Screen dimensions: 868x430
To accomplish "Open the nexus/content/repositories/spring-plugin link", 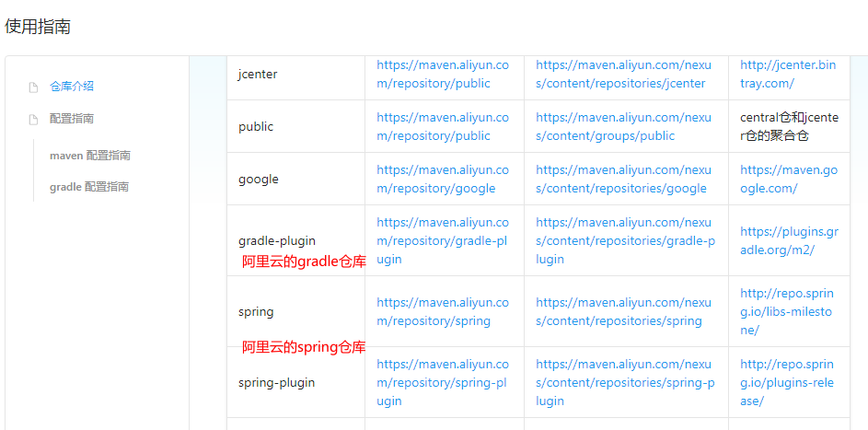I will click(x=626, y=382).
